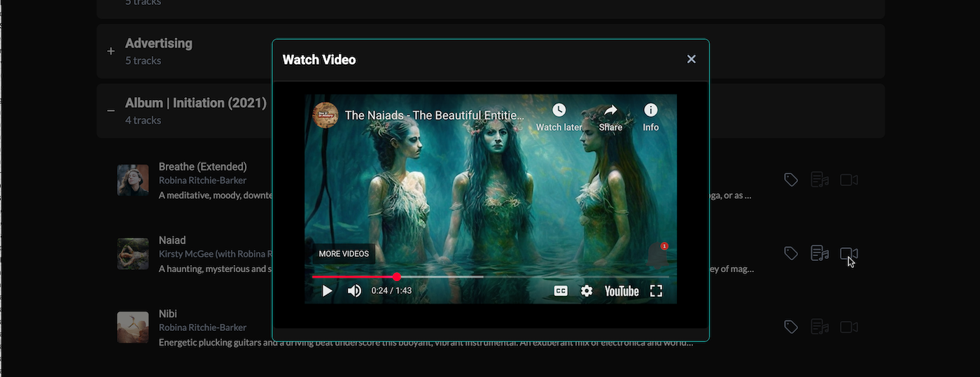This screenshot has width=980, height=377.
Task: Click the Breathe (Extended) track thumbnail
Action: tap(133, 180)
